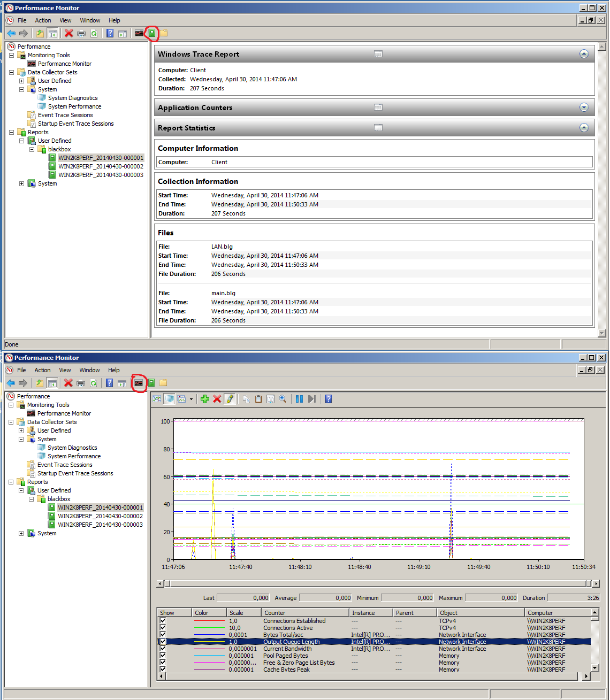Collapse the Report Statistics section
This screenshot has height=700, width=610.
[x=584, y=128]
